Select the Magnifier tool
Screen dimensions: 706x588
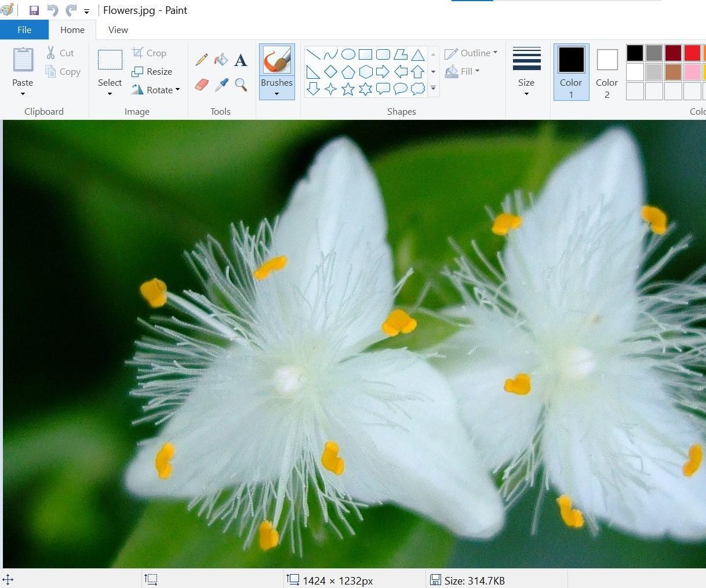click(241, 85)
